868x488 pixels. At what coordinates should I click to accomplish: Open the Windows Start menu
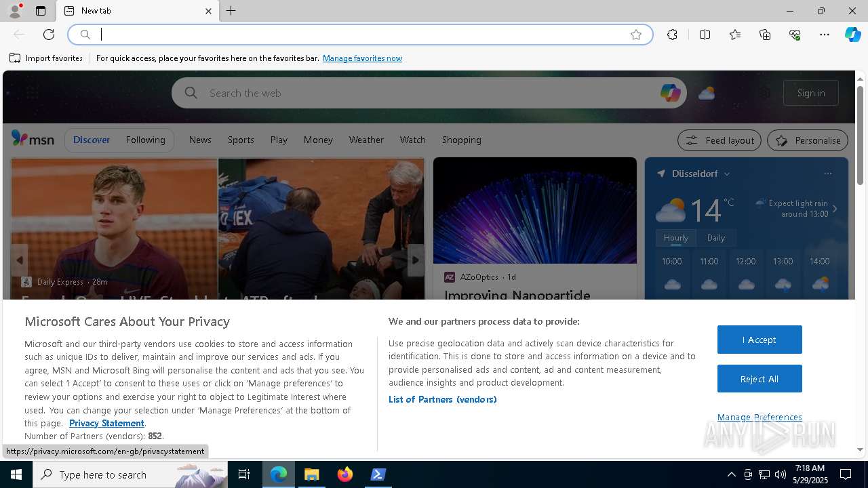click(x=16, y=474)
